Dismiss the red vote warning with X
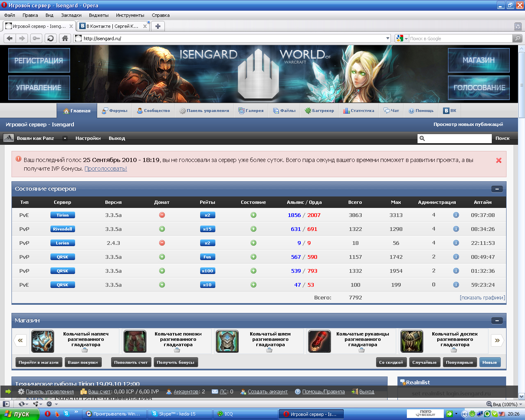The width and height of the screenshot is (525, 420). pos(499,160)
